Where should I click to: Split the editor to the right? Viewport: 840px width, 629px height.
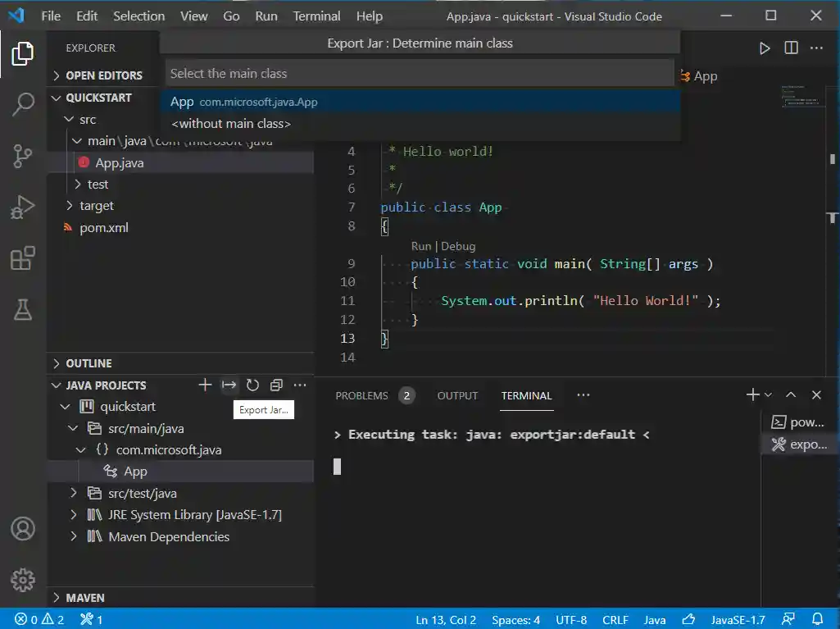click(791, 48)
